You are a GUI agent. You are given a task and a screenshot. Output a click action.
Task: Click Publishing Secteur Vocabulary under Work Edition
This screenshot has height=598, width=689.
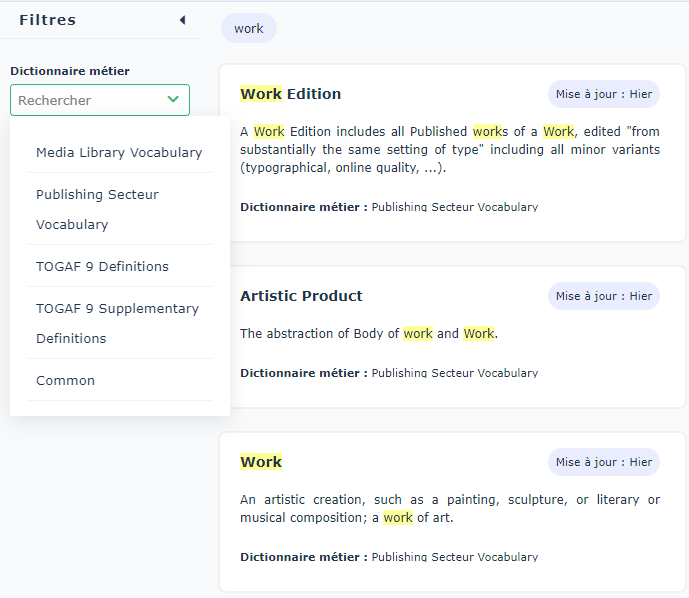tap(454, 207)
